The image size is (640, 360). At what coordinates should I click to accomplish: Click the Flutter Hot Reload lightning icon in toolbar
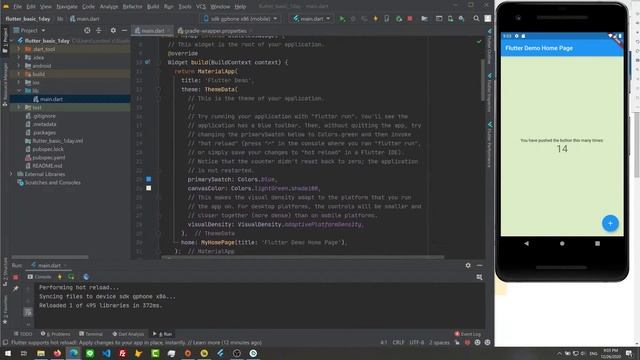tap(376, 19)
